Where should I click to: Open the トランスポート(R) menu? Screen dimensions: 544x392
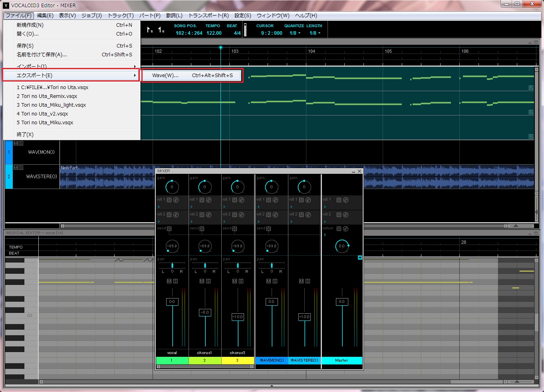tap(208, 16)
